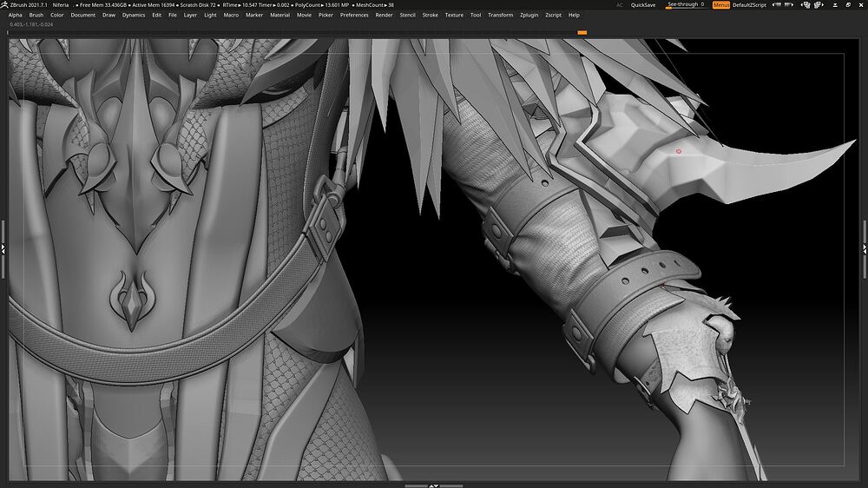Screen dimensions: 868x488
Task: Open the Preferences menu
Action: [x=354, y=15]
